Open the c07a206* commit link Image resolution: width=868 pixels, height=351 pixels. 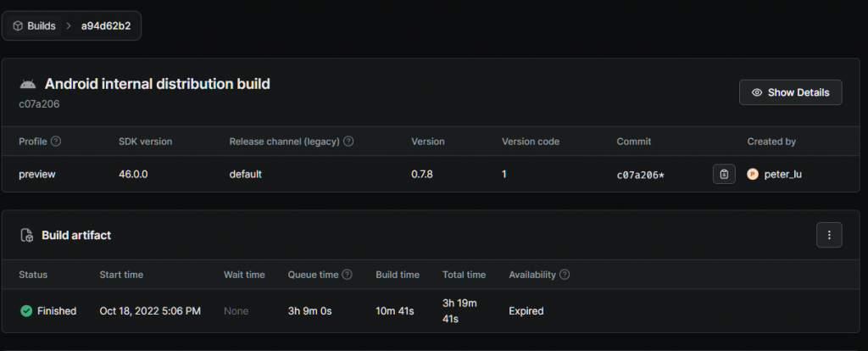tap(640, 175)
